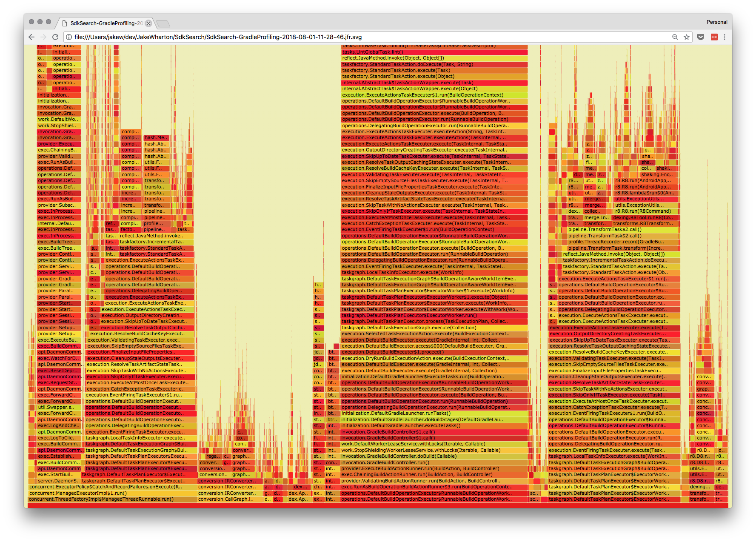
Task: Click the dexing.R8Tool.runR8(Co.. frame
Action: 646,217
